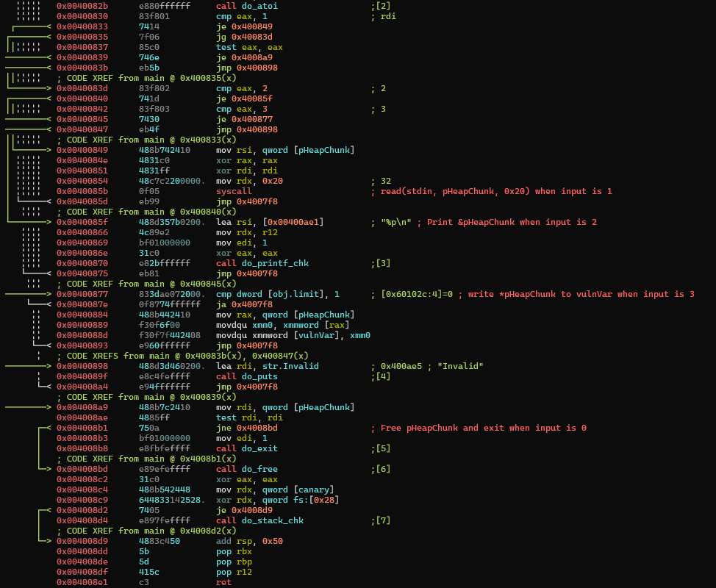Select the 'test eax, eax' line
Viewport: 716px width, 588px height.
pyautogui.click(x=249, y=48)
